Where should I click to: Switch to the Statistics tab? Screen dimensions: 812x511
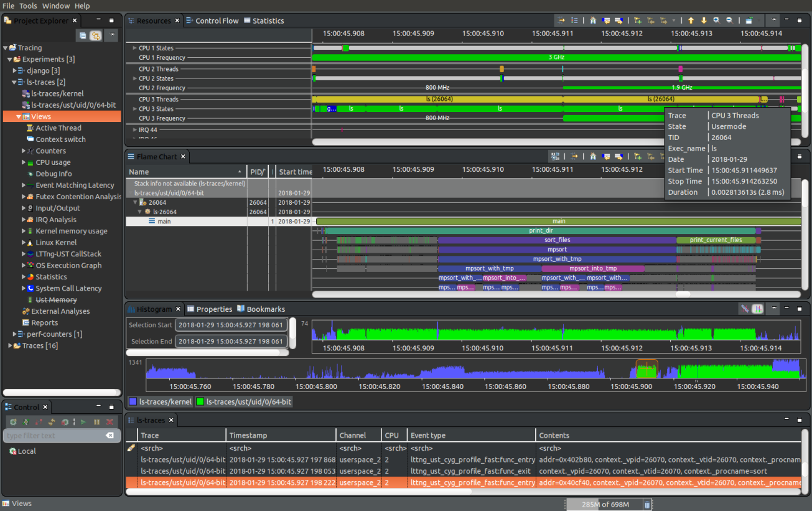264,21
